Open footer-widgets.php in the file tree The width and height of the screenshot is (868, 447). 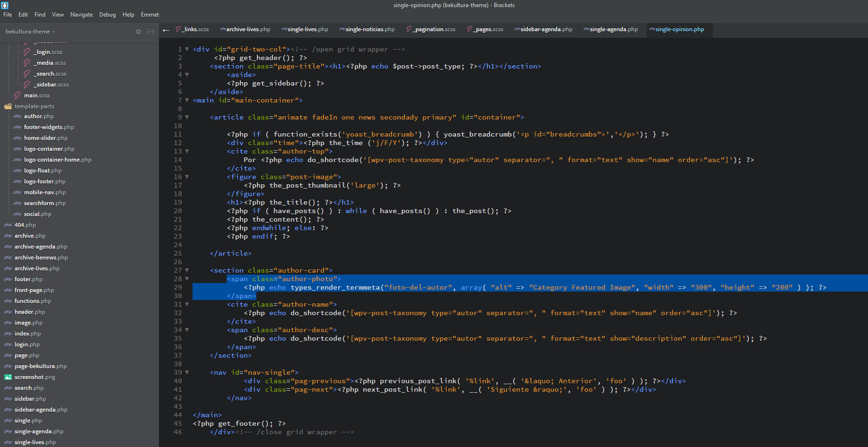click(49, 127)
